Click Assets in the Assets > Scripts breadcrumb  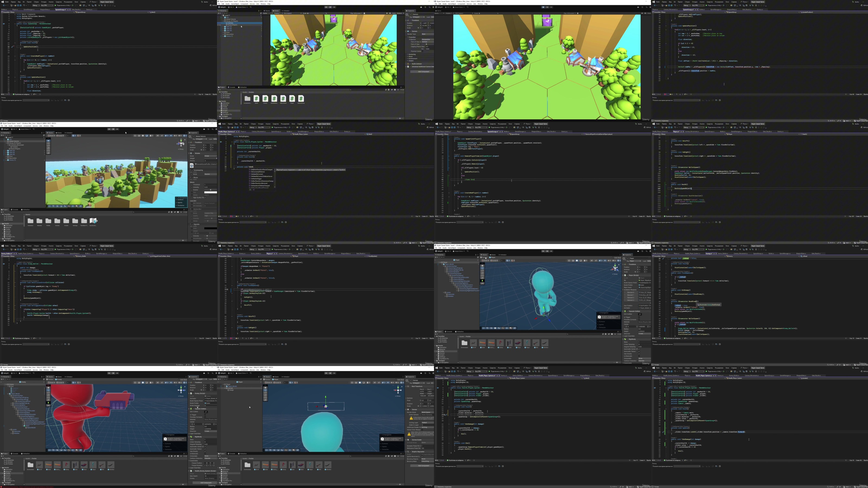244,92
